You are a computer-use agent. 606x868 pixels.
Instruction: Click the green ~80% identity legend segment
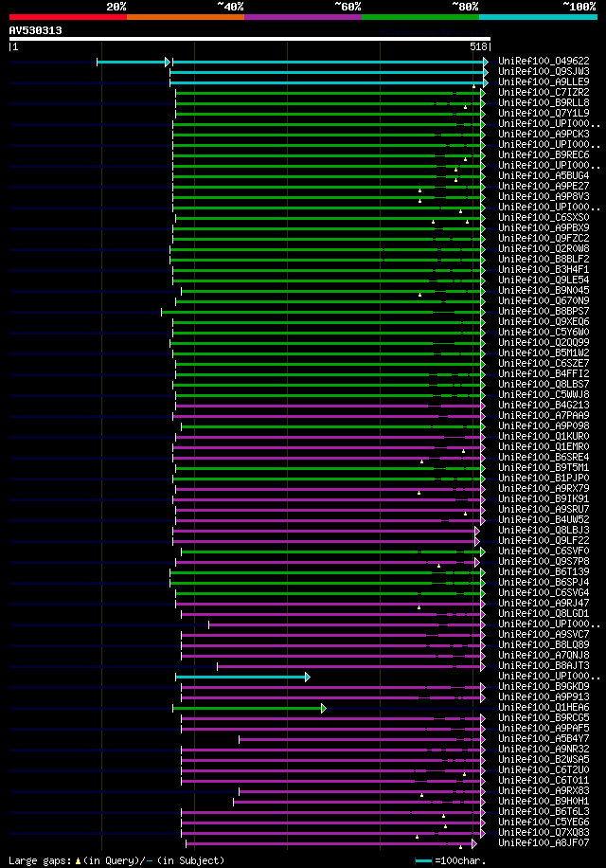click(x=420, y=17)
